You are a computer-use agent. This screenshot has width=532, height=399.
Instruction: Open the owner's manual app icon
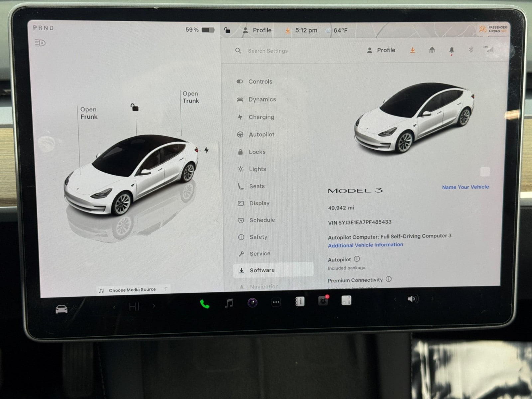[300, 302]
